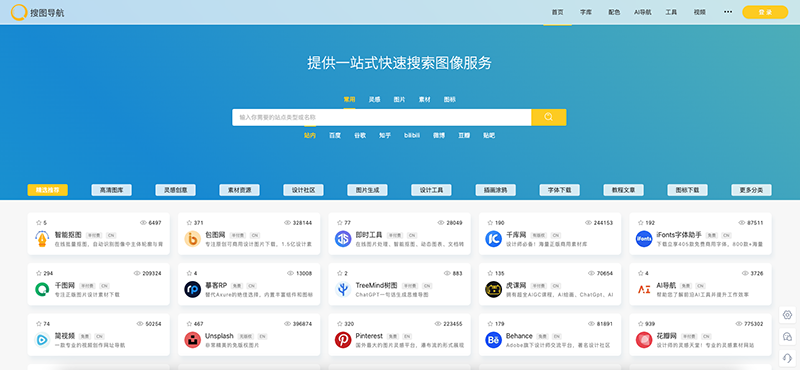Select the 设计社区 category button
The height and width of the screenshot is (370, 800).
click(304, 190)
